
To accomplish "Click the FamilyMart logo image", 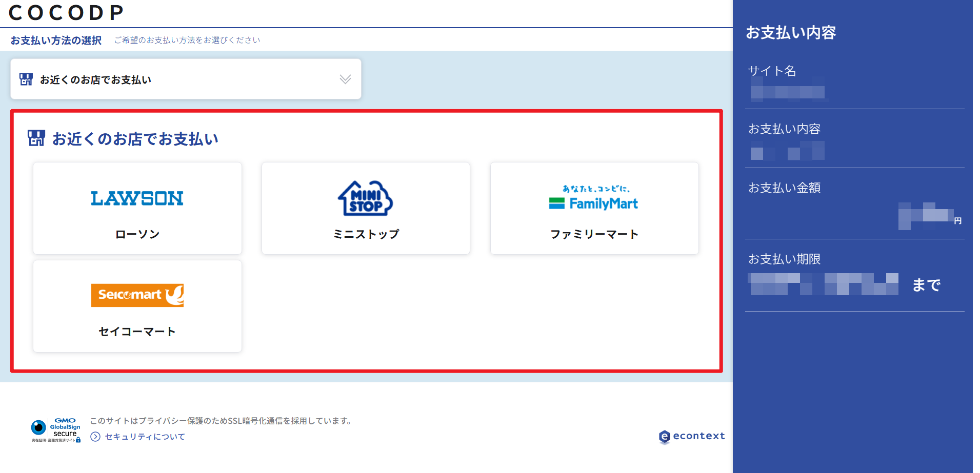I will click(594, 198).
